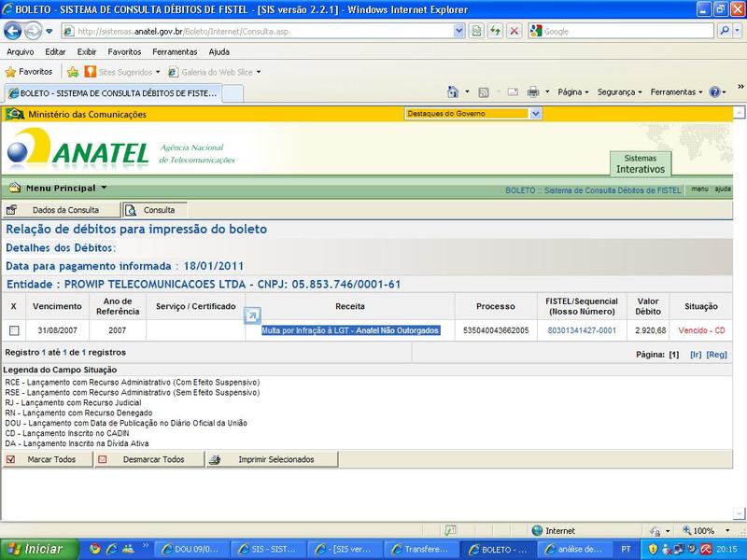The height and width of the screenshot is (560, 747).
Task: Open a new blank tab
Action: (233, 93)
